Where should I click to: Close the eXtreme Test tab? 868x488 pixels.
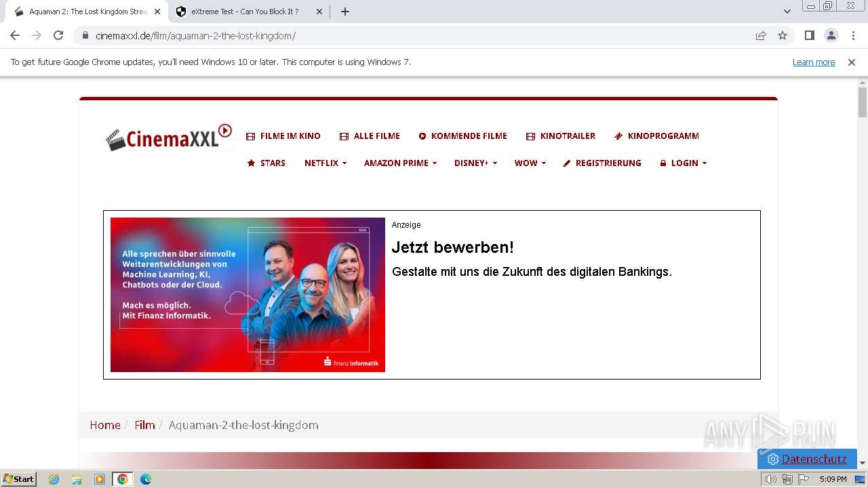(319, 12)
